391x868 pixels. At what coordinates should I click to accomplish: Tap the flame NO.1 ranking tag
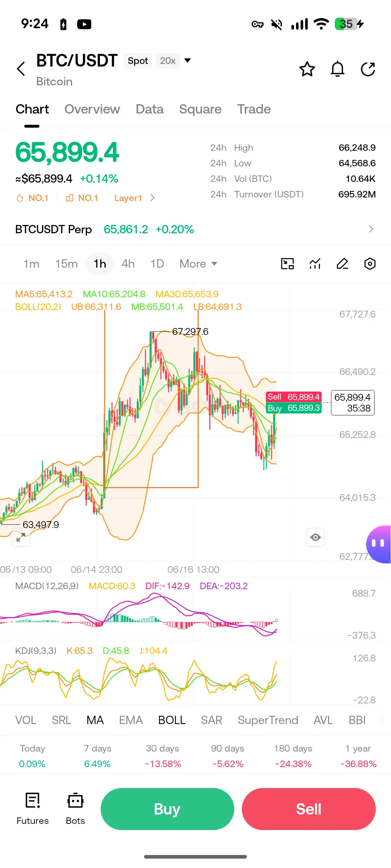click(32, 198)
